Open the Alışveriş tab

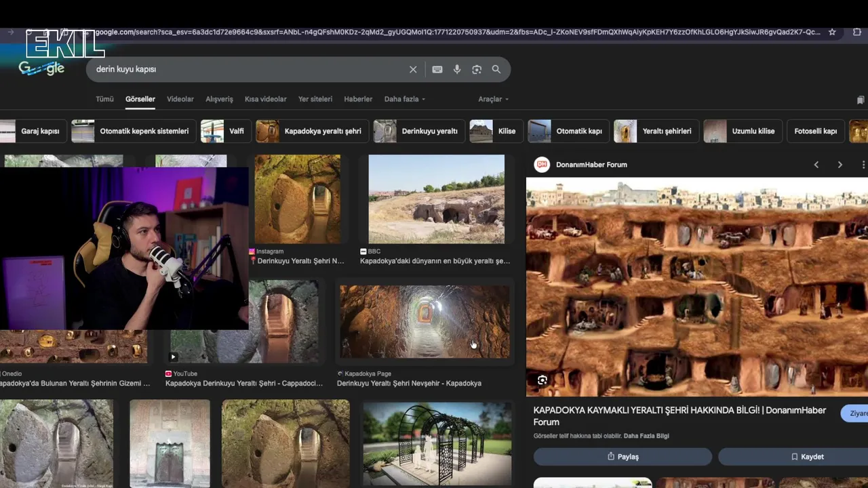pos(219,99)
